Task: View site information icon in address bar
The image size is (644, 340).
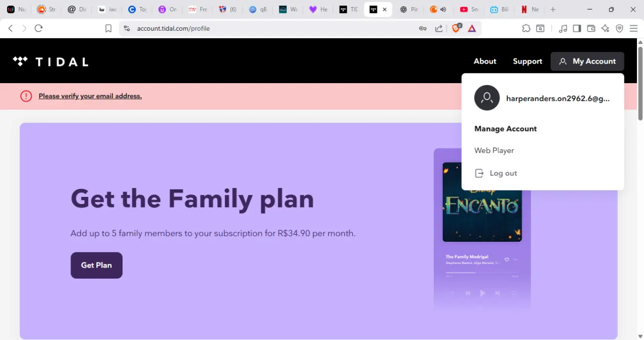Action: pyautogui.click(x=127, y=29)
